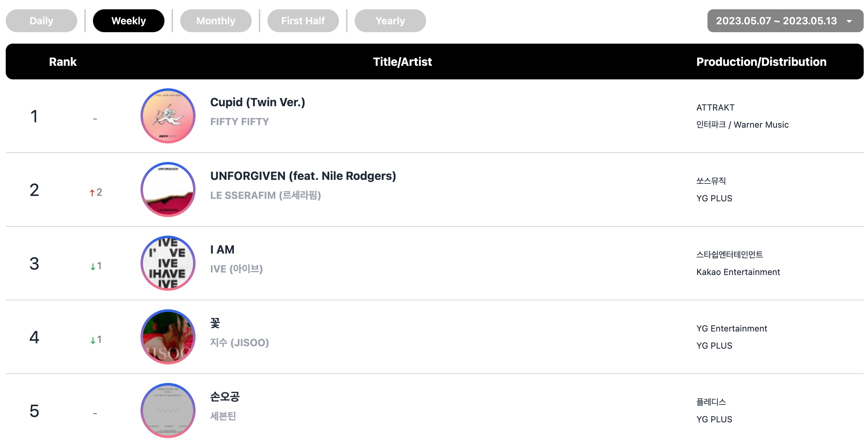This screenshot has height=447, width=868.
Task: Open the UNFORGIVEN (feat. Nile Rodgers) title
Action: pos(303,176)
